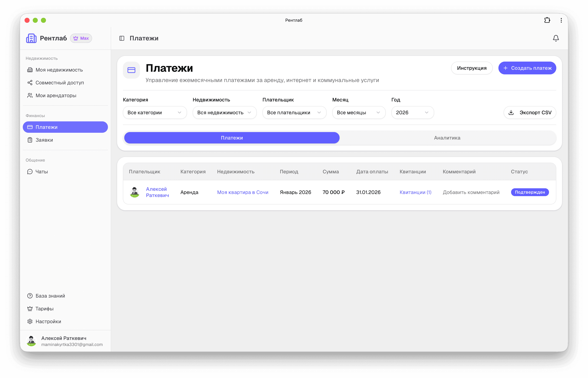The image size is (588, 378).
Task: Open the 2026 year dropdown
Action: tap(412, 112)
